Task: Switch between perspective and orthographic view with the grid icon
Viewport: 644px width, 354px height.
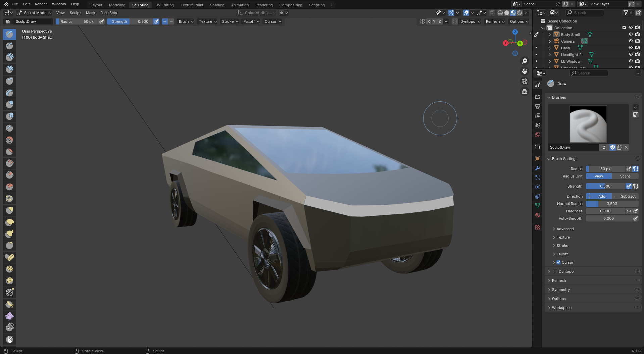Action: click(x=524, y=91)
